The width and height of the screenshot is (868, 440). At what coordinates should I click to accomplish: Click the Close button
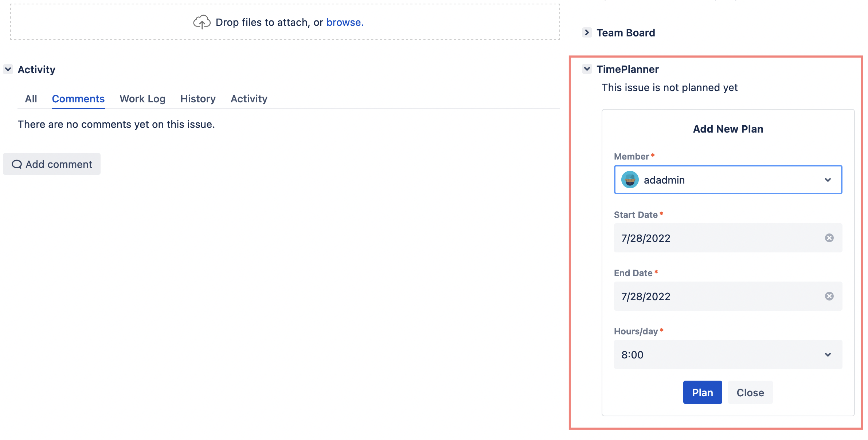tap(750, 392)
